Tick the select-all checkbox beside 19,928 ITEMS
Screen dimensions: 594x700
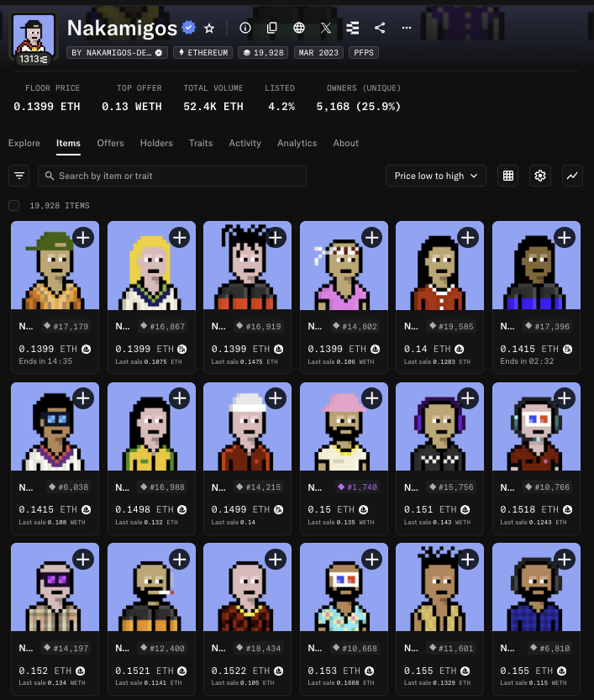tap(13, 205)
